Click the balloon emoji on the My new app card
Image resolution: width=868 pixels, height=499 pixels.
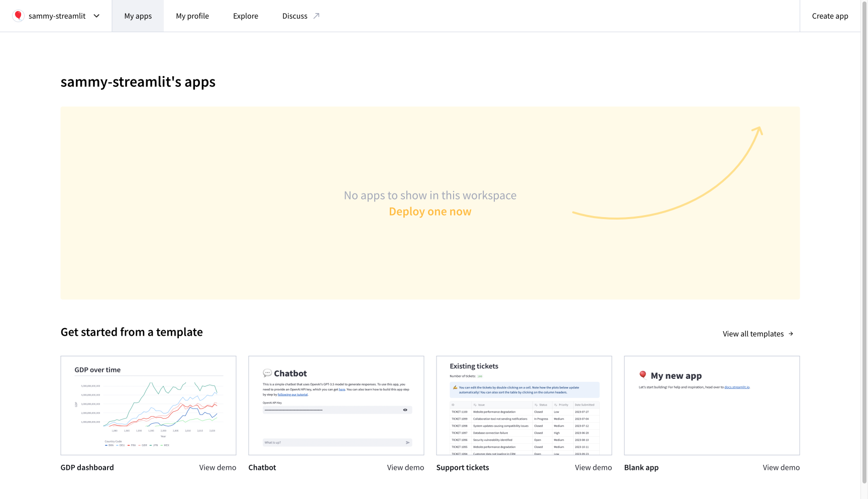tap(643, 374)
